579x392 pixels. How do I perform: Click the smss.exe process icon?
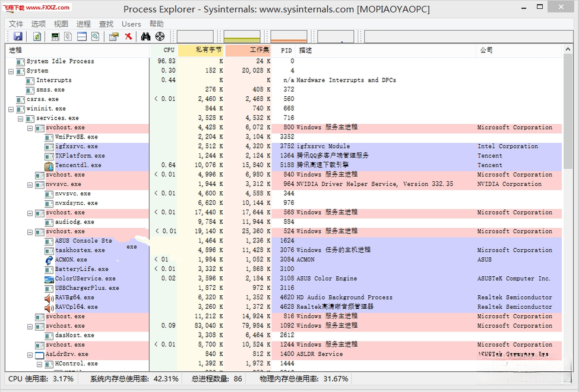point(30,90)
